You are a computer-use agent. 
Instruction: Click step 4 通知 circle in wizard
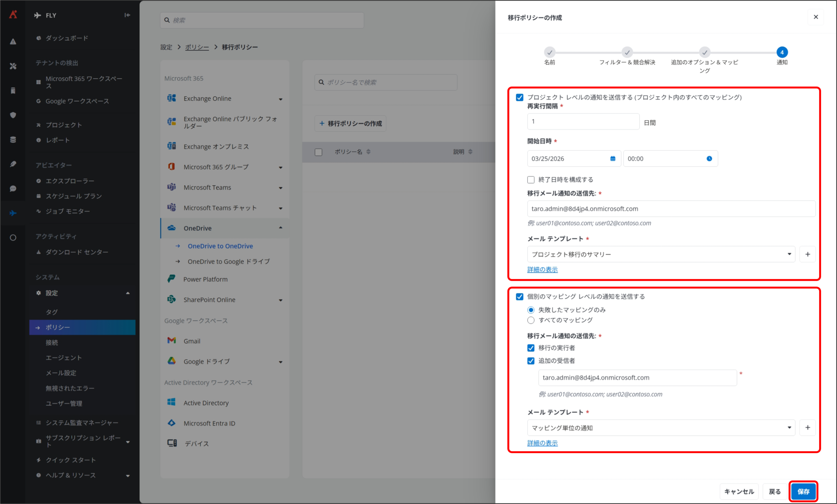click(x=782, y=52)
